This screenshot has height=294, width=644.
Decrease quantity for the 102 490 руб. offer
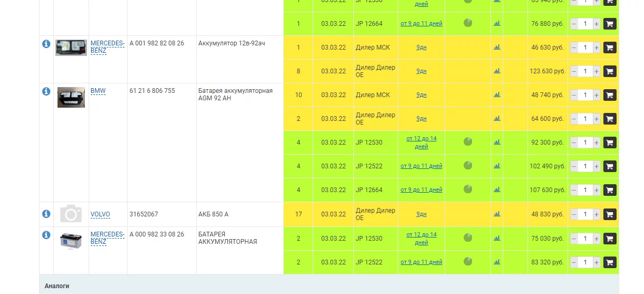(x=574, y=166)
